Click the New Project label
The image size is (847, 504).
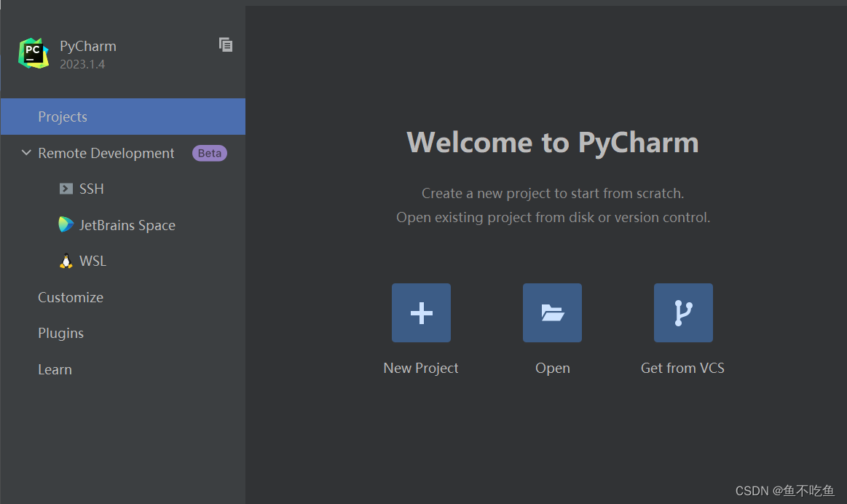click(x=421, y=369)
